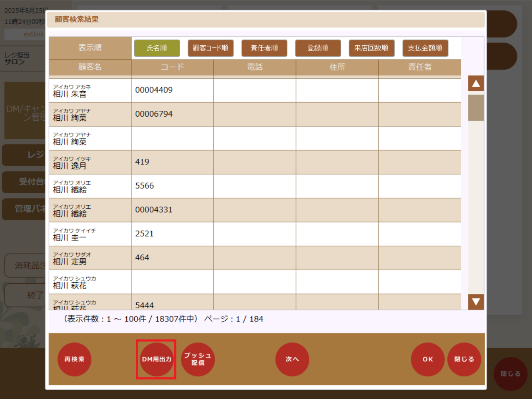Sort results by 氏名順
The width and height of the screenshot is (532, 399).
(157, 48)
